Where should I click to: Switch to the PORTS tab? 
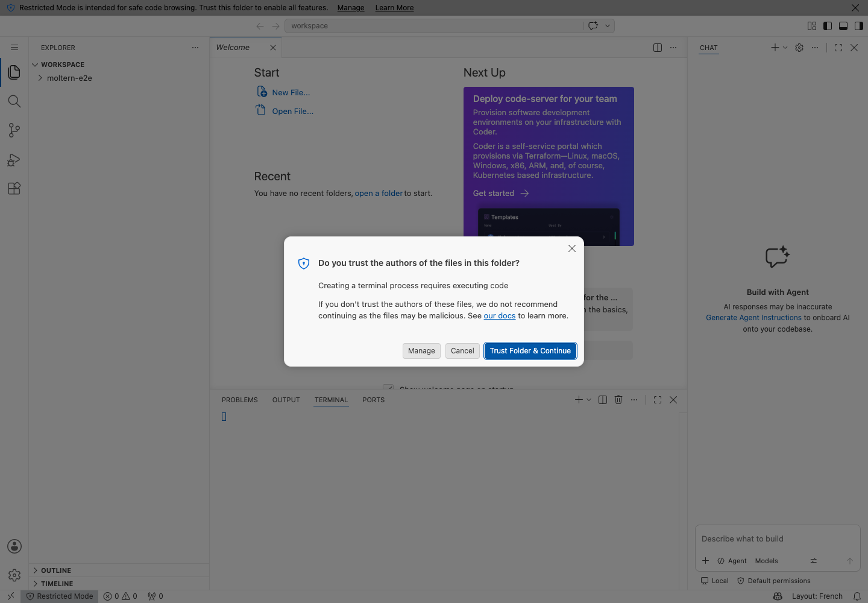(x=373, y=400)
